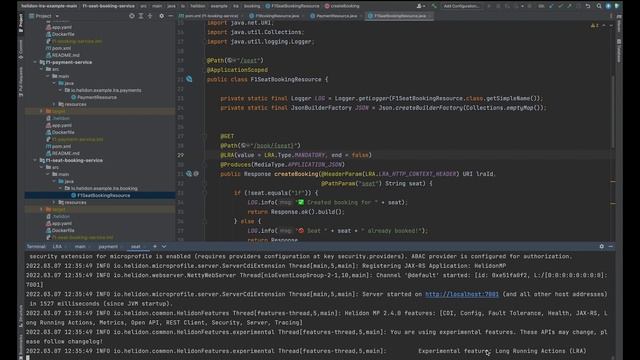Select README.md under f1-payment-service
This screenshot has height=360, width=640.
(65, 153)
